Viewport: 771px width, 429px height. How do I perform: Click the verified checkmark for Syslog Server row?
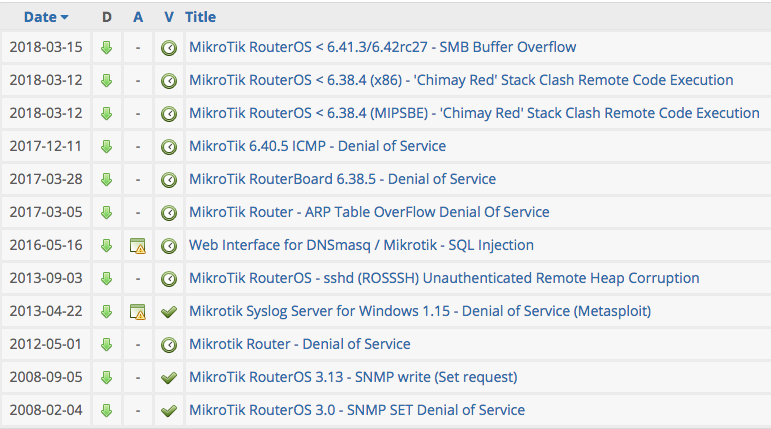pos(169,311)
